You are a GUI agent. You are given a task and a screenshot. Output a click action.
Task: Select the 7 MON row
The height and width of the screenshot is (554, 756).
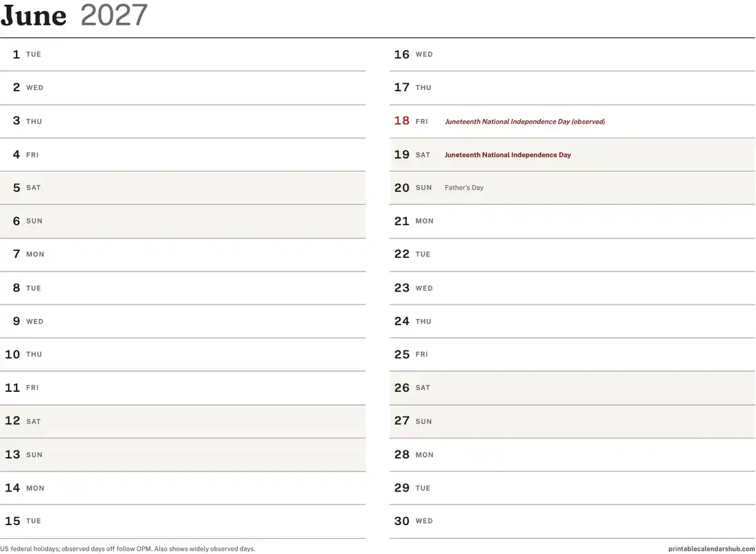[x=183, y=254]
